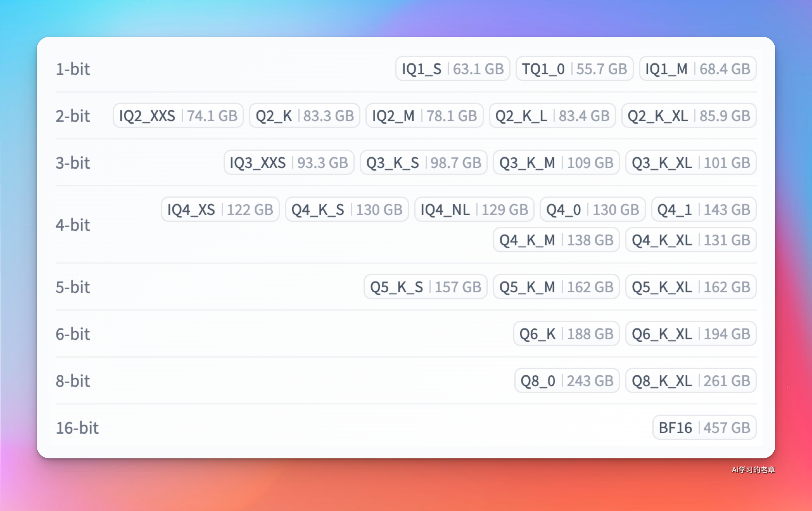Pick the IQ4_XS 122 GB quantization
Image resolution: width=812 pixels, height=511 pixels.
220,210
